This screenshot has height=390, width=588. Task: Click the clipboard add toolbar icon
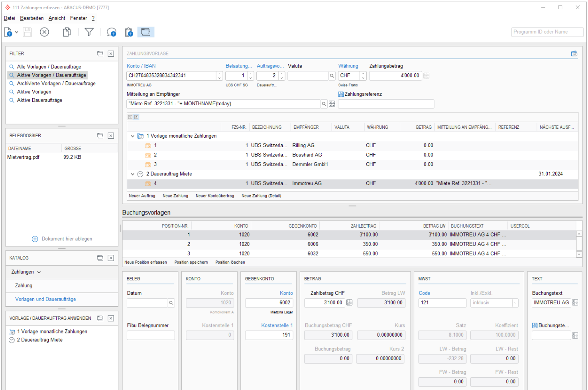coord(129,32)
